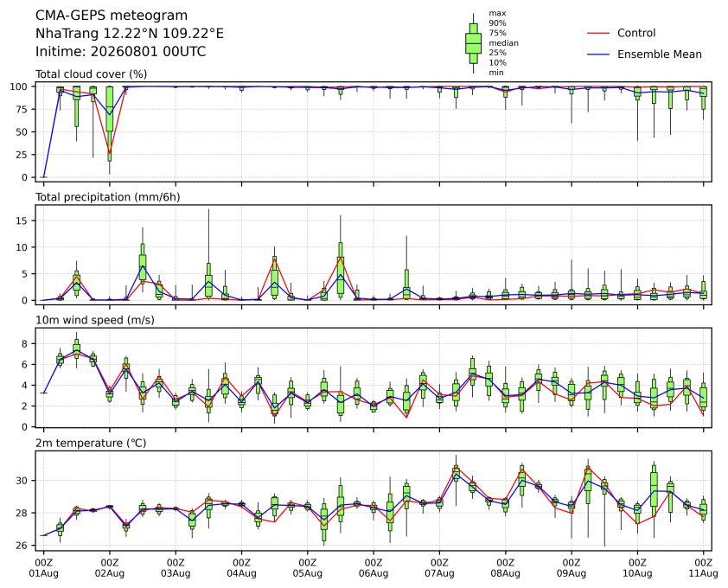Click the '2m temperature (℃)' panel title
Viewport: 728px width, 588px height.
click(x=91, y=443)
